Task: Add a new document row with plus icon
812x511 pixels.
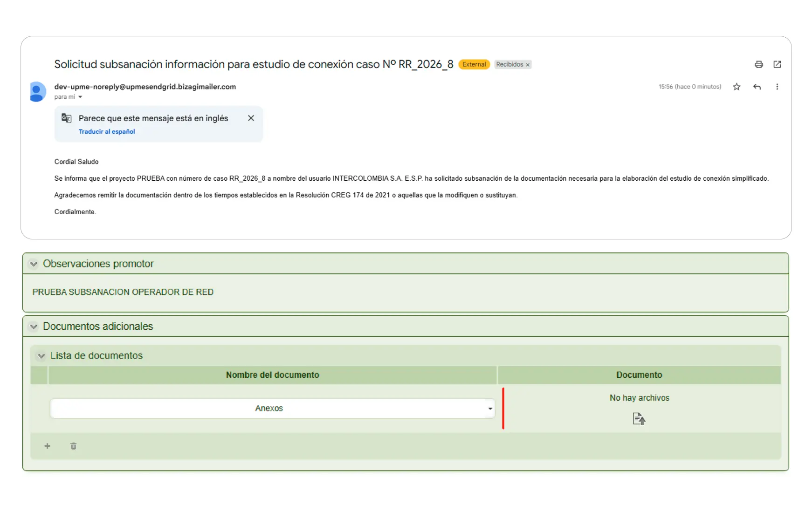Action: (x=47, y=446)
